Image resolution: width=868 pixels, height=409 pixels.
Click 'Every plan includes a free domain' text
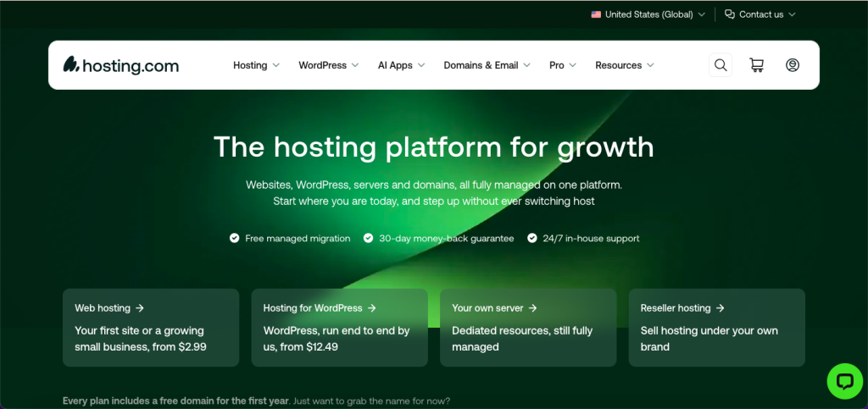tap(175, 401)
